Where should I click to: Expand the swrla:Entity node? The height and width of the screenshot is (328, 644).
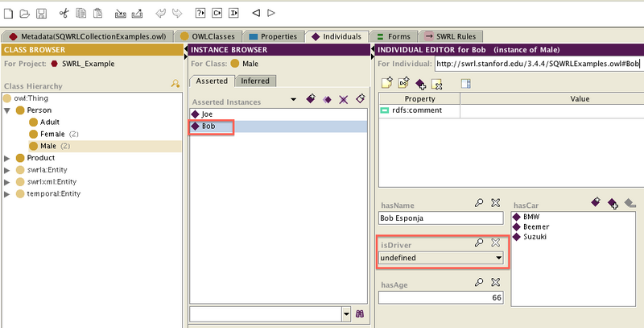click(x=7, y=170)
